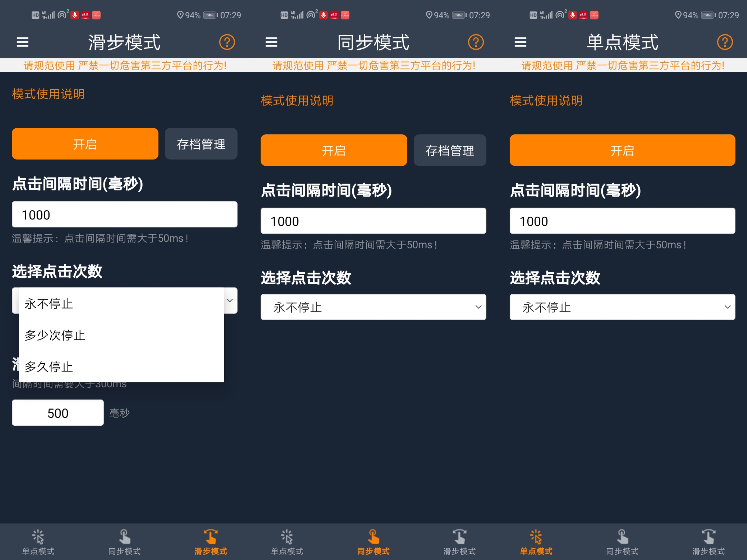The height and width of the screenshot is (560, 747).
Task: Open hamburger menu on 单点模式 screen
Action: (x=520, y=42)
